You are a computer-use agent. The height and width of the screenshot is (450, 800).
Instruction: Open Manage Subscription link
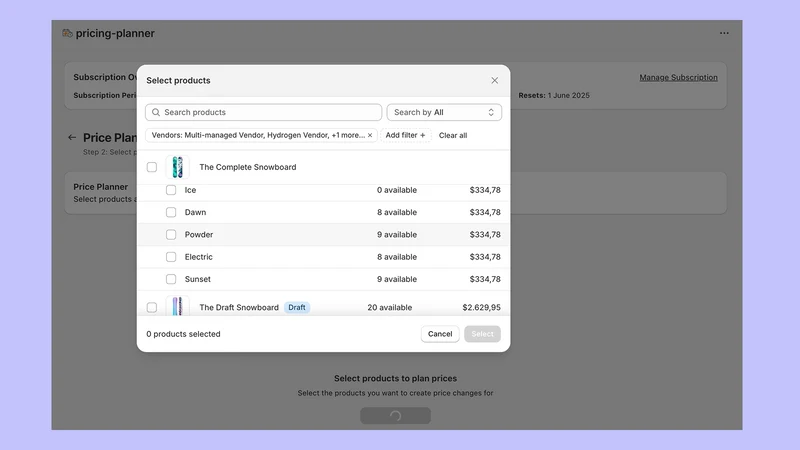point(679,78)
